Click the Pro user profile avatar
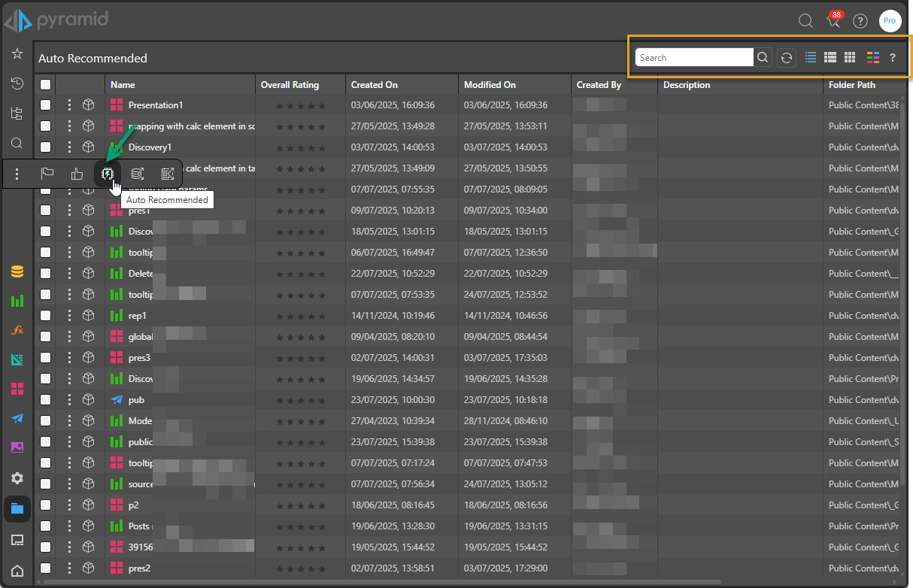Viewport: 913px width, 588px height. point(890,21)
